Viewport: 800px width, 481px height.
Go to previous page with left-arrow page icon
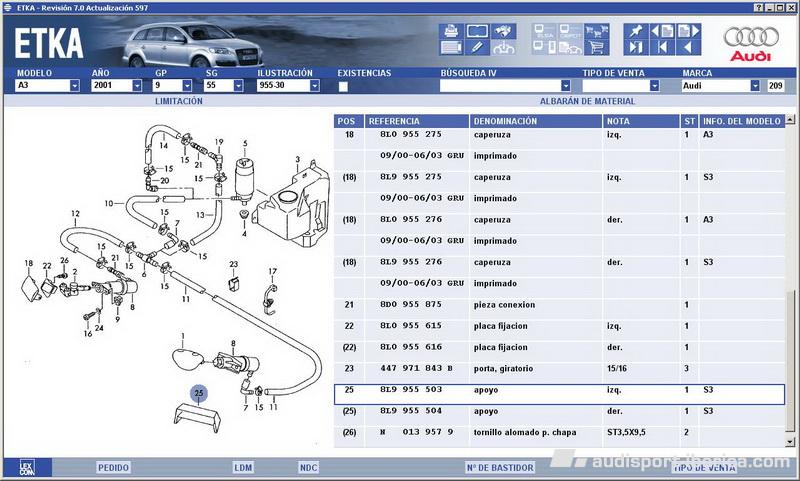tap(662, 31)
